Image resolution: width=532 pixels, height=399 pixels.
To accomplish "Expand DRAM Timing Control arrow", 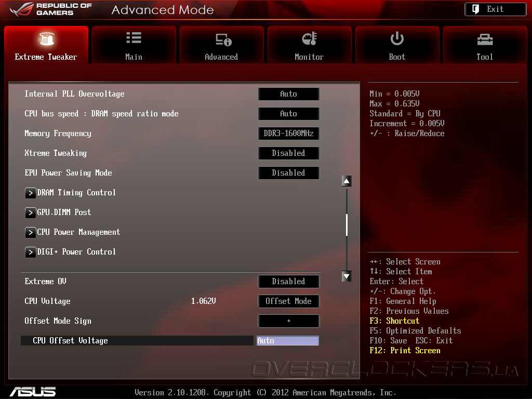I will point(31,193).
